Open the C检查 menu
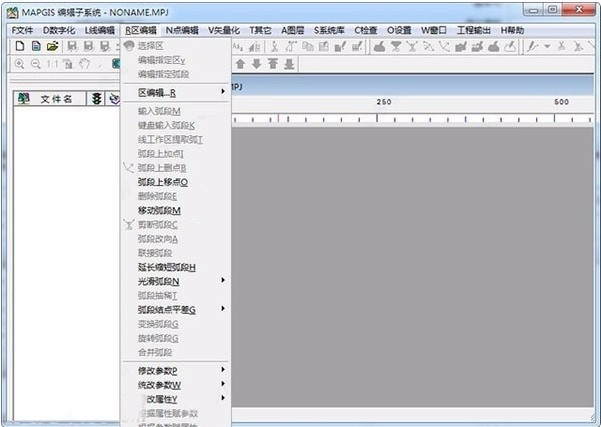Viewport: 601px width, 427px height. coord(366,31)
